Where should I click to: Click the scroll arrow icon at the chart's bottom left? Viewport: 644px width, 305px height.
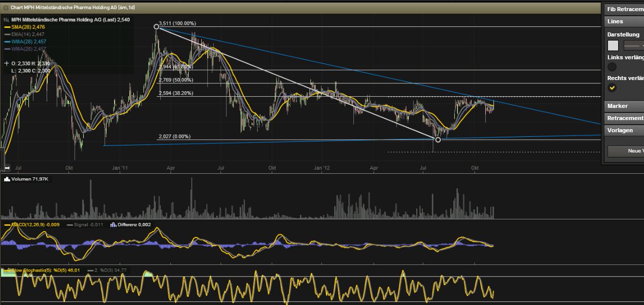coord(7,168)
